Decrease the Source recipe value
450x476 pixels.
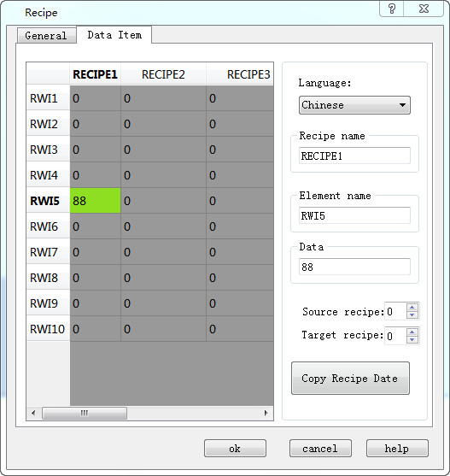click(412, 315)
